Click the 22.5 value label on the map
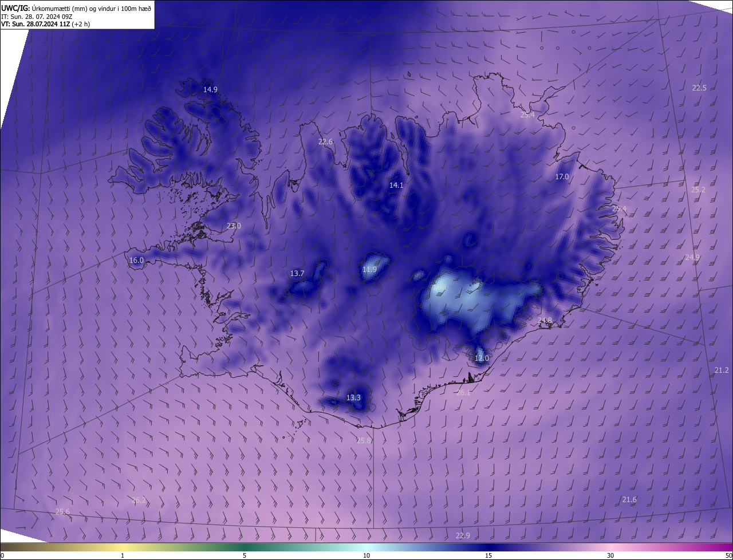The height and width of the screenshot is (560, 733). pyautogui.click(x=699, y=88)
